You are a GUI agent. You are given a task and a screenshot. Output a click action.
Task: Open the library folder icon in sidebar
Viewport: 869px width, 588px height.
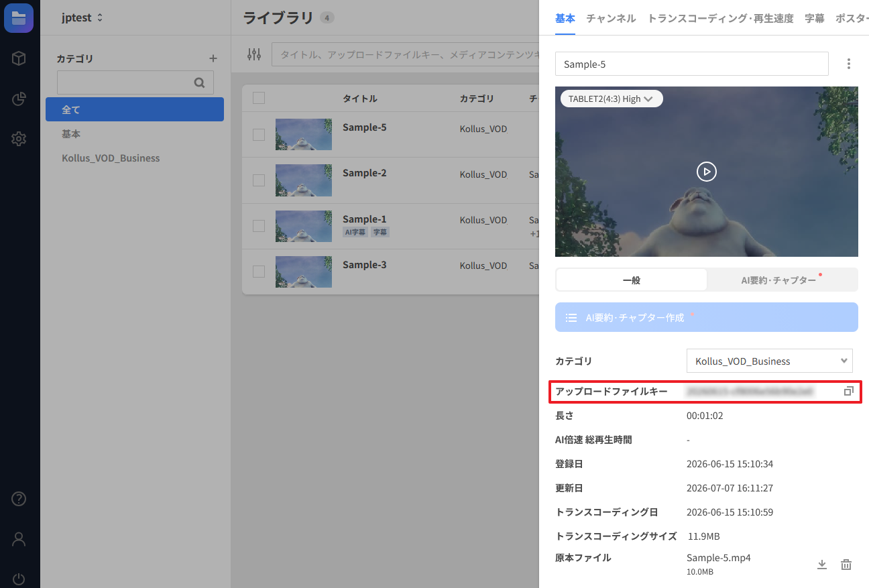[19, 18]
